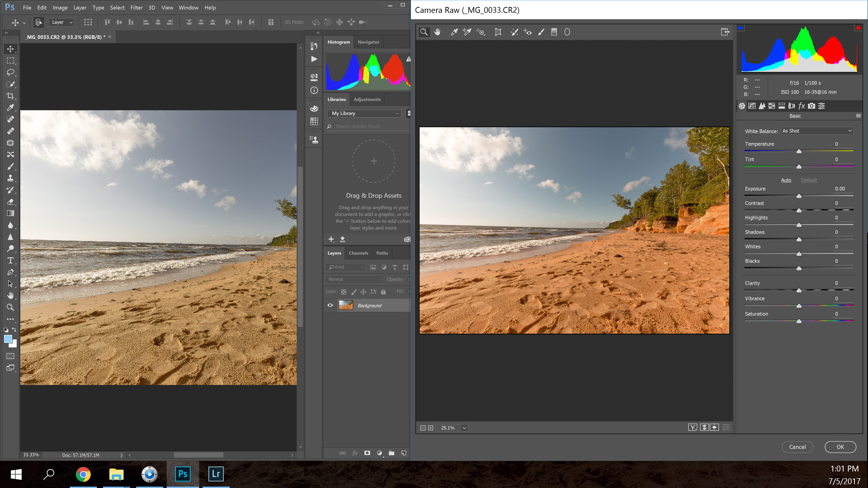Toggle lock all in Layers panel
This screenshot has height=488, width=868.
point(383,292)
